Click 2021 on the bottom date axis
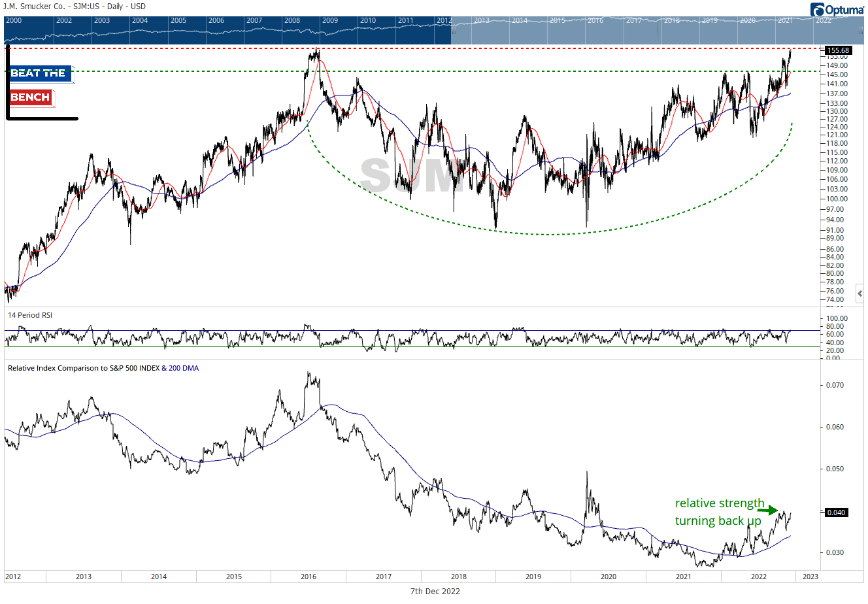 tap(683, 577)
